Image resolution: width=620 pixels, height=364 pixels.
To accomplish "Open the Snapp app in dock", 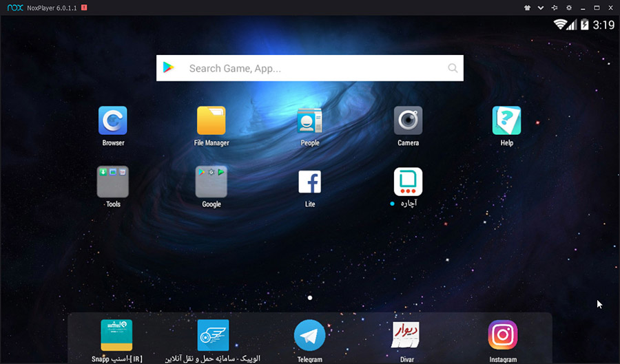I will pos(116,336).
